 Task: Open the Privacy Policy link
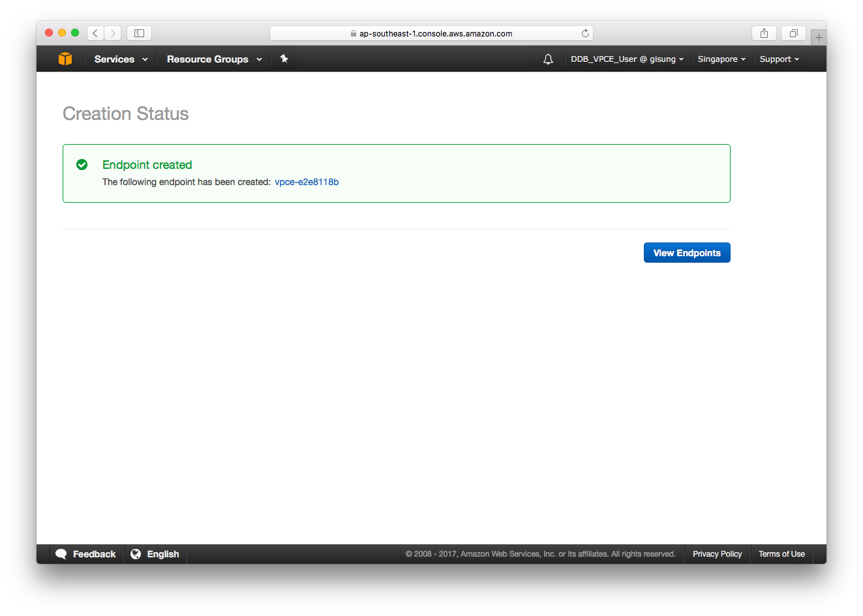pyautogui.click(x=717, y=554)
